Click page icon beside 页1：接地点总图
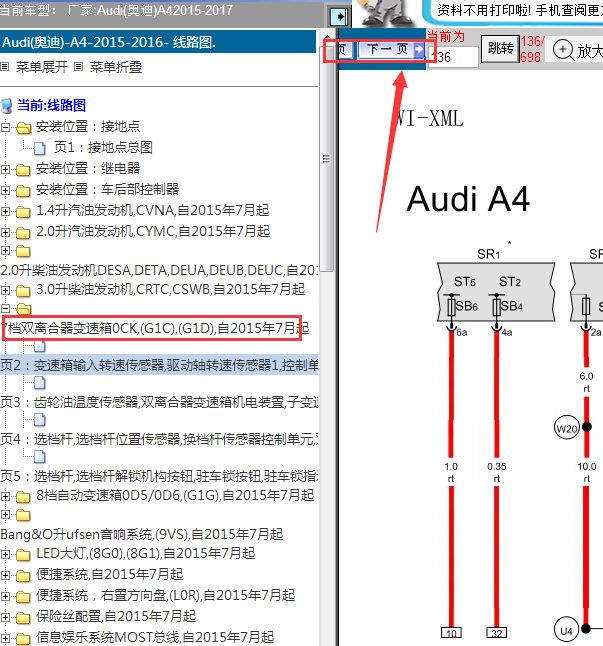This screenshot has height=646, width=603. click(x=40, y=148)
